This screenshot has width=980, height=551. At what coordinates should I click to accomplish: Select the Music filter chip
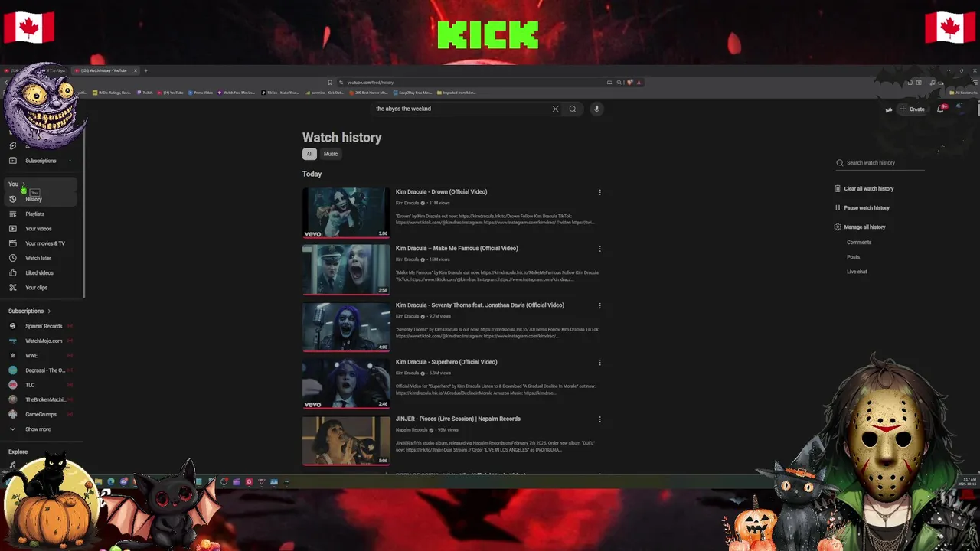(x=330, y=154)
